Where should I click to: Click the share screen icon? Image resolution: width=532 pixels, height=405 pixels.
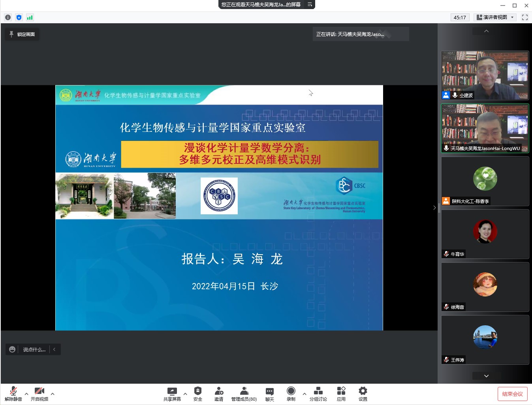click(172, 391)
